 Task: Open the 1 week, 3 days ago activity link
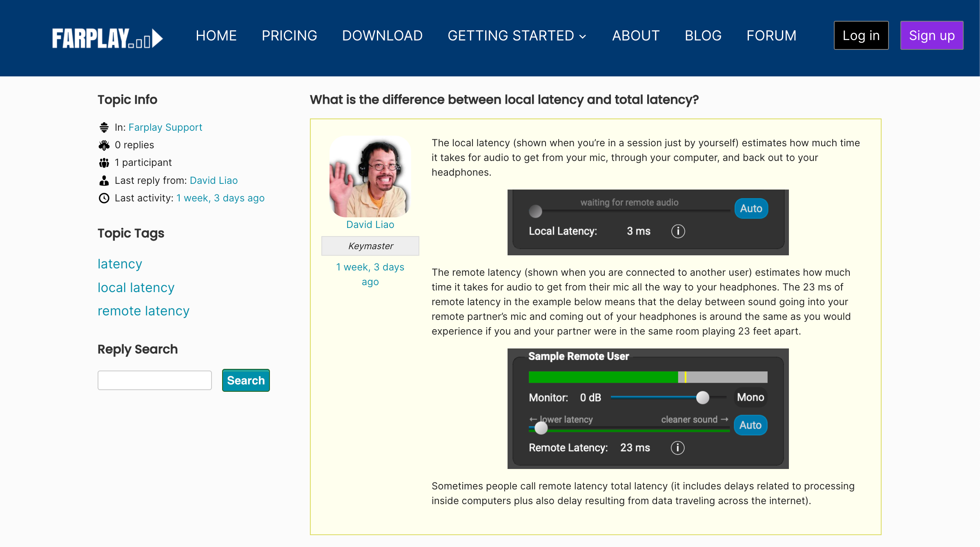(x=220, y=198)
